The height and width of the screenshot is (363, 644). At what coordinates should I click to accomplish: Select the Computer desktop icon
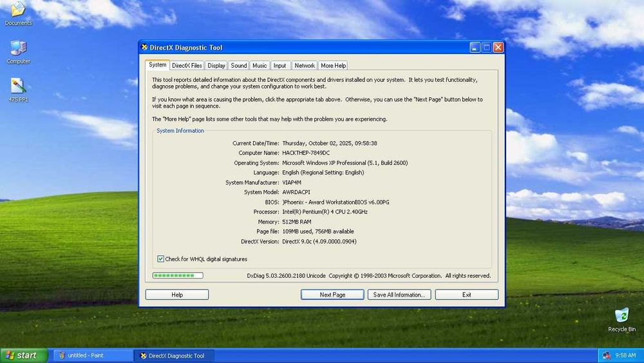tap(19, 52)
